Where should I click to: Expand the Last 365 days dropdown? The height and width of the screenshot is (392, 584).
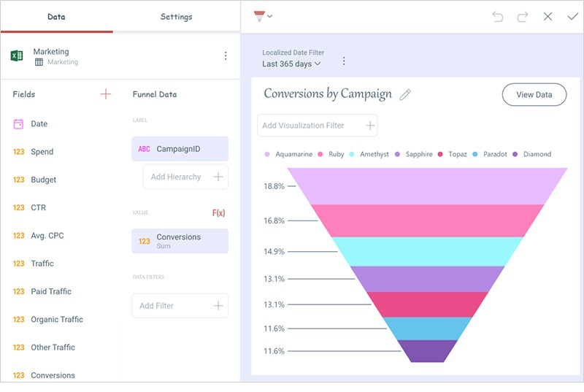291,64
